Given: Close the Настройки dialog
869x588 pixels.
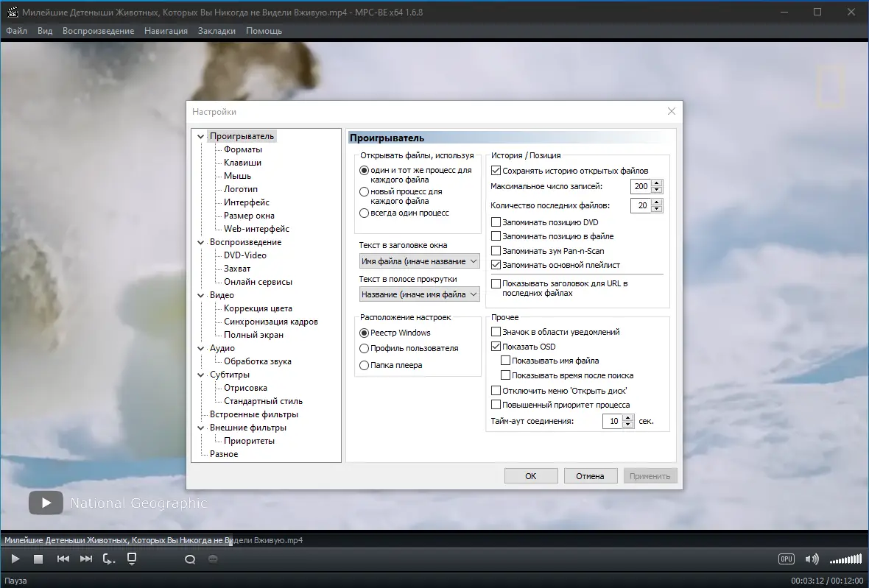Looking at the screenshot, I should tap(672, 111).
